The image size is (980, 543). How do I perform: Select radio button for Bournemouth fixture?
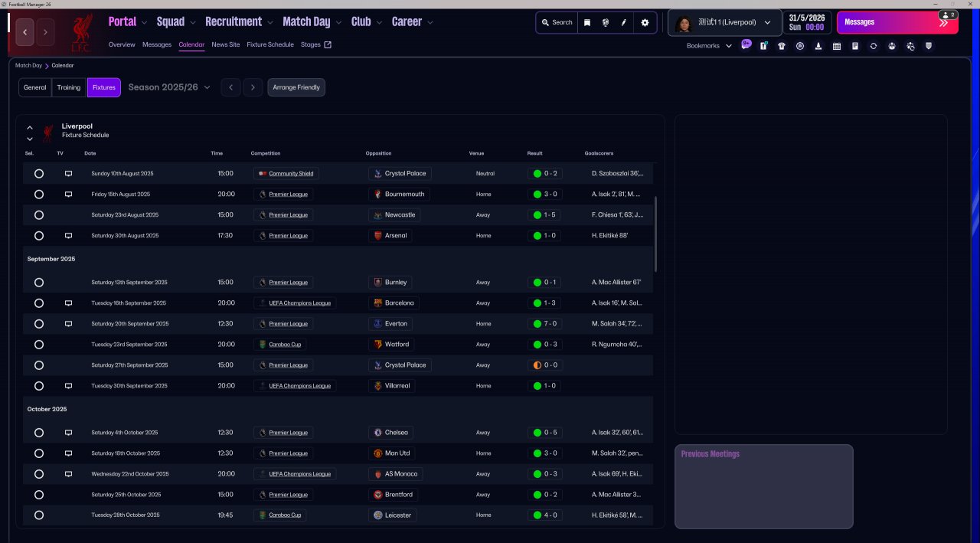[39, 195]
